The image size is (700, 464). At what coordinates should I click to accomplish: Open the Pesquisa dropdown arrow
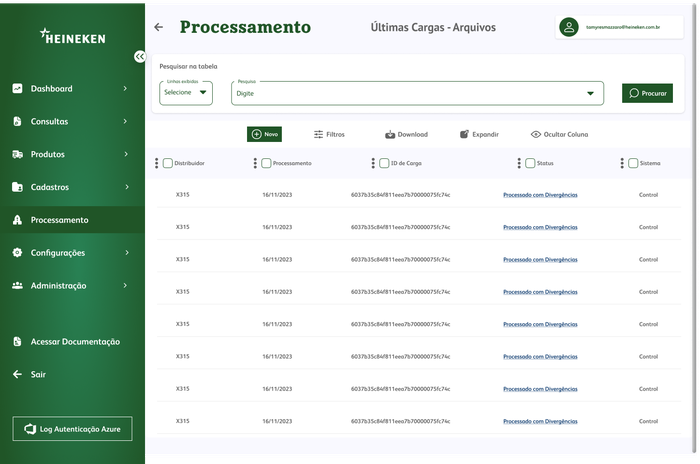590,93
